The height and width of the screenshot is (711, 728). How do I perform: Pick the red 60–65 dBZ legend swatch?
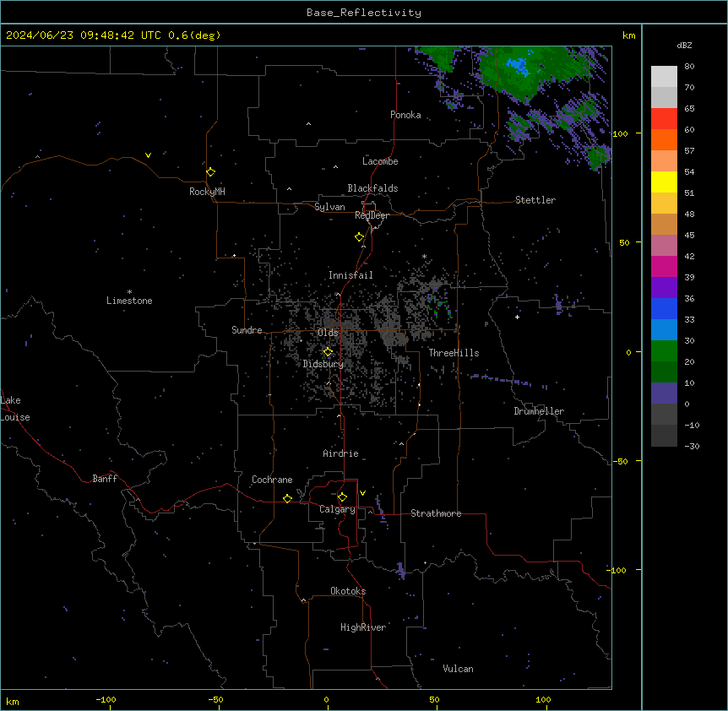pos(664,119)
